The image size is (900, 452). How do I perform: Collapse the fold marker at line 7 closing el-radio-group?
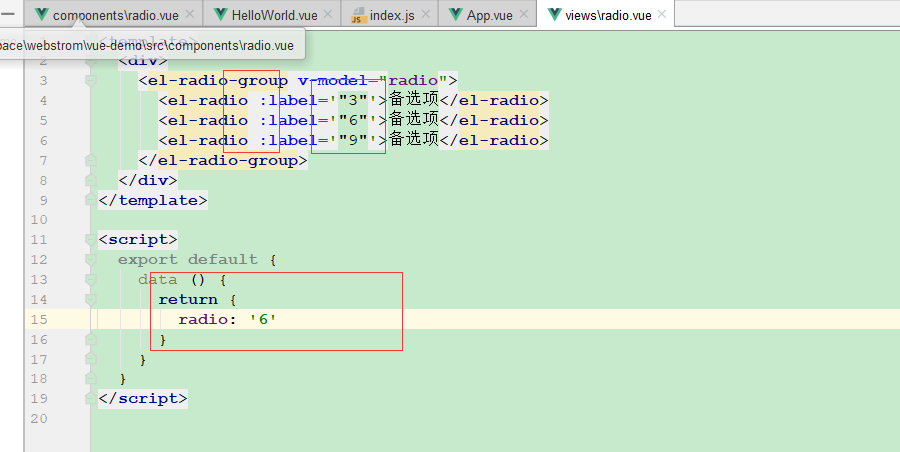(91, 160)
